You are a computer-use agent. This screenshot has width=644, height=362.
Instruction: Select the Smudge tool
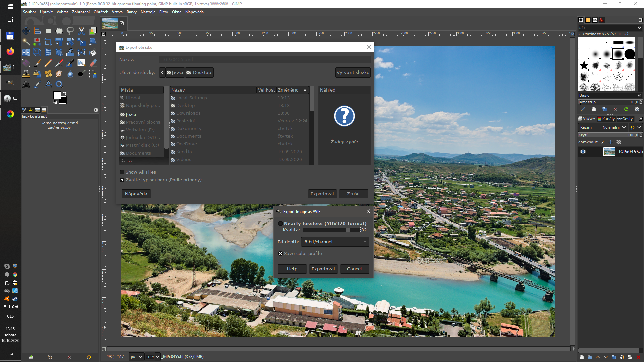(59, 74)
